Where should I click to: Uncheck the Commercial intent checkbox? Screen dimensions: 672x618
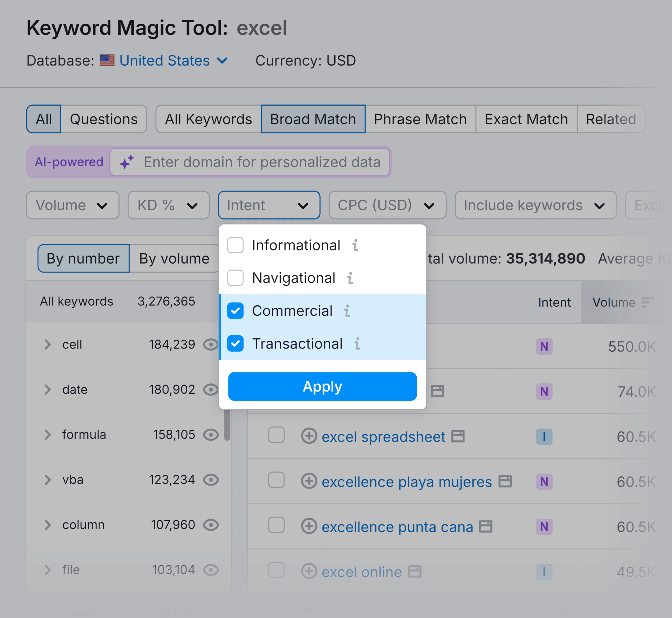click(x=235, y=311)
